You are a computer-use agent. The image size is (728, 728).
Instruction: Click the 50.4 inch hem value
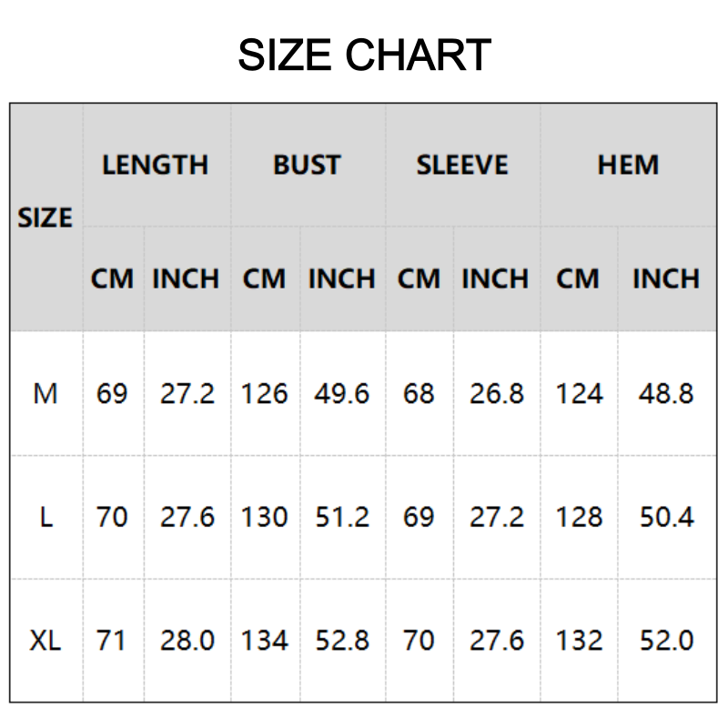tap(666, 517)
